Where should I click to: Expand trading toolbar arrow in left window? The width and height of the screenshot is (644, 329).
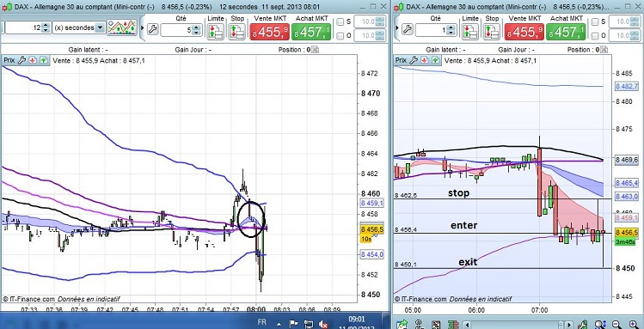click(143, 28)
